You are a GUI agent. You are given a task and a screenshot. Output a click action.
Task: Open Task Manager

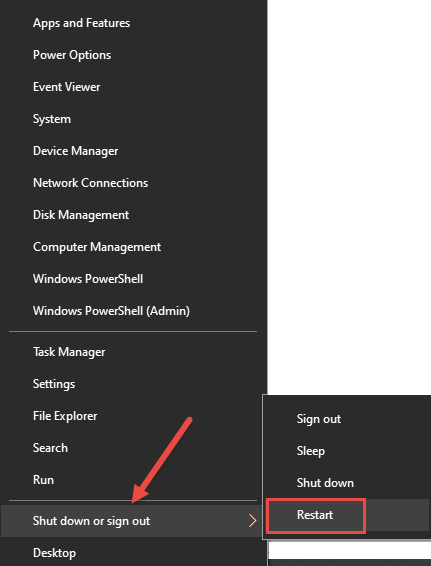(134, 352)
